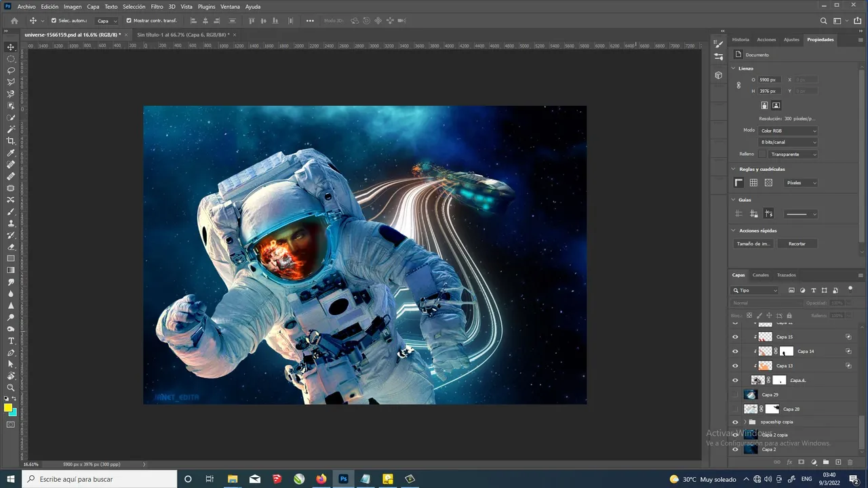The height and width of the screenshot is (488, 868).
Task: Select the Hand tool
Action: (x=11, y=376)
